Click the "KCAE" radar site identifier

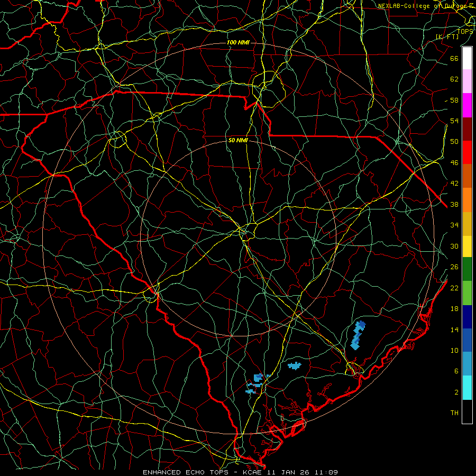click(252, 472)
